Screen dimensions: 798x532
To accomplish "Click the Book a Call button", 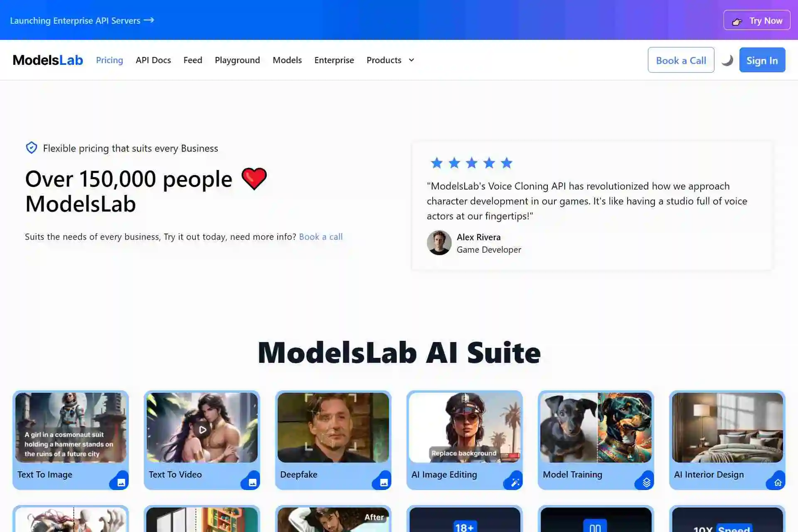I will [x=681, y=60].
